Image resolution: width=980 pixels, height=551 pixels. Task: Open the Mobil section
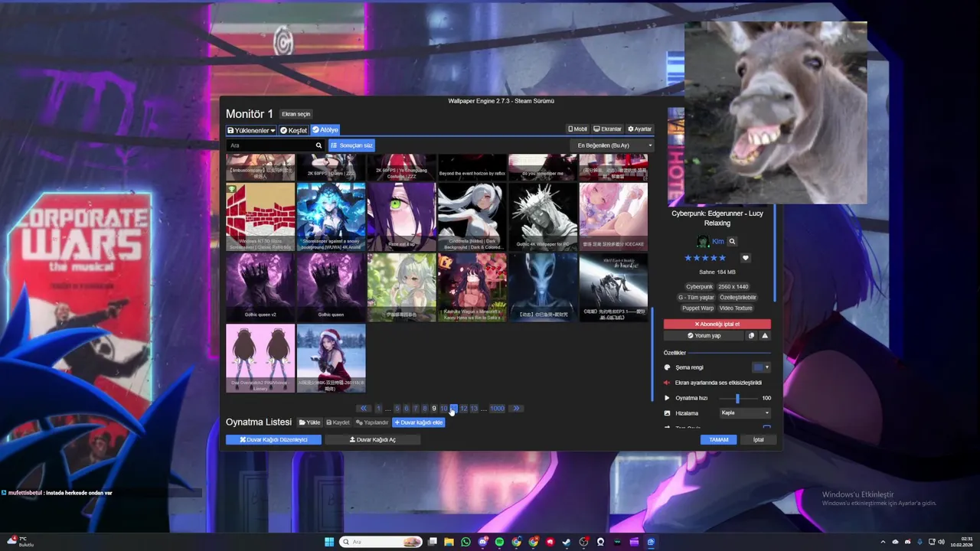tap(577, 129)
